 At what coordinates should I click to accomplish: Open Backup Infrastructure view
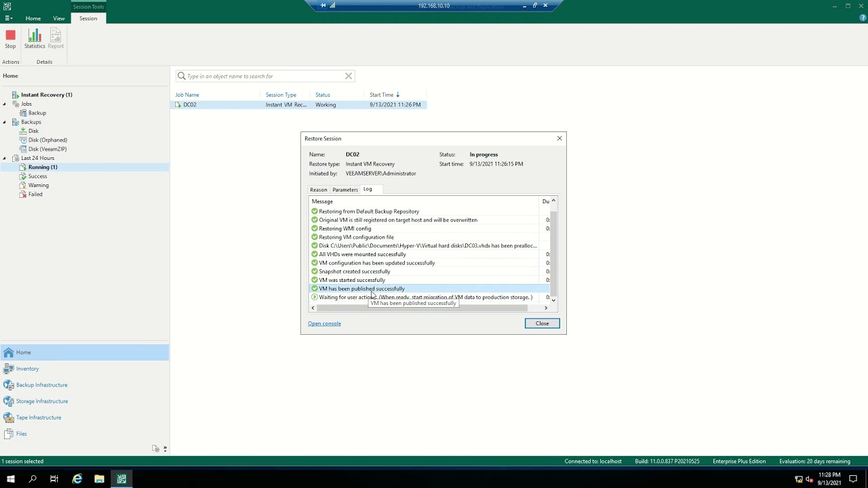pyautogui.click(x=85, y=385)
